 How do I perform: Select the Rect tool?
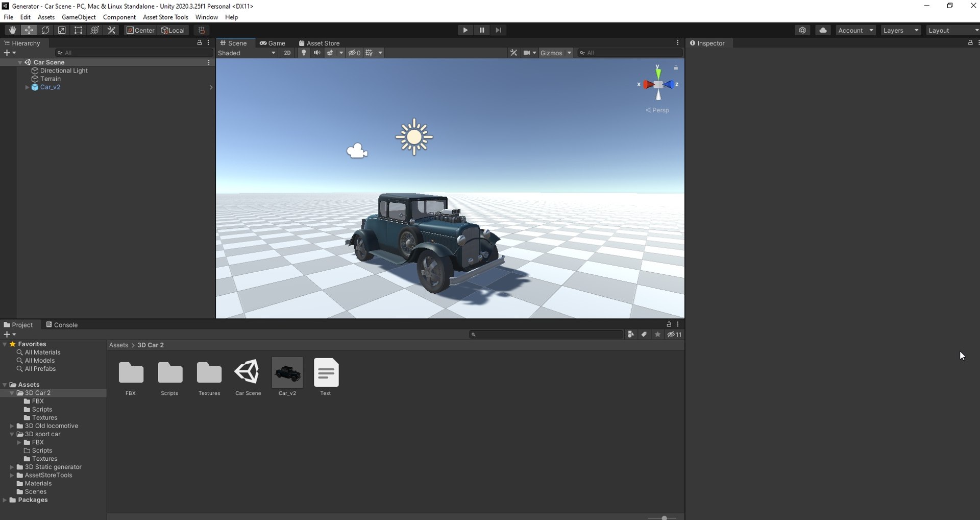pyautogui.click(x=78, y=30)
